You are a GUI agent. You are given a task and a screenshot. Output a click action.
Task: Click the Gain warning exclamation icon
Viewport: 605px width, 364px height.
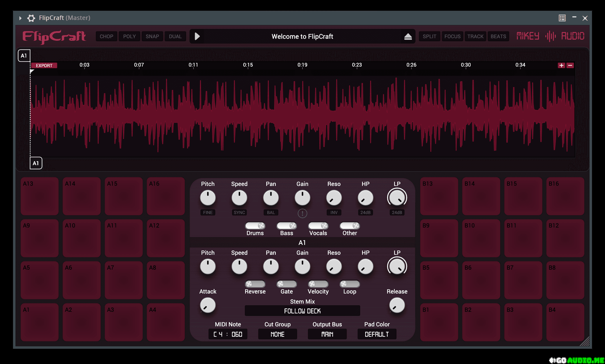(x=302, y=213)
